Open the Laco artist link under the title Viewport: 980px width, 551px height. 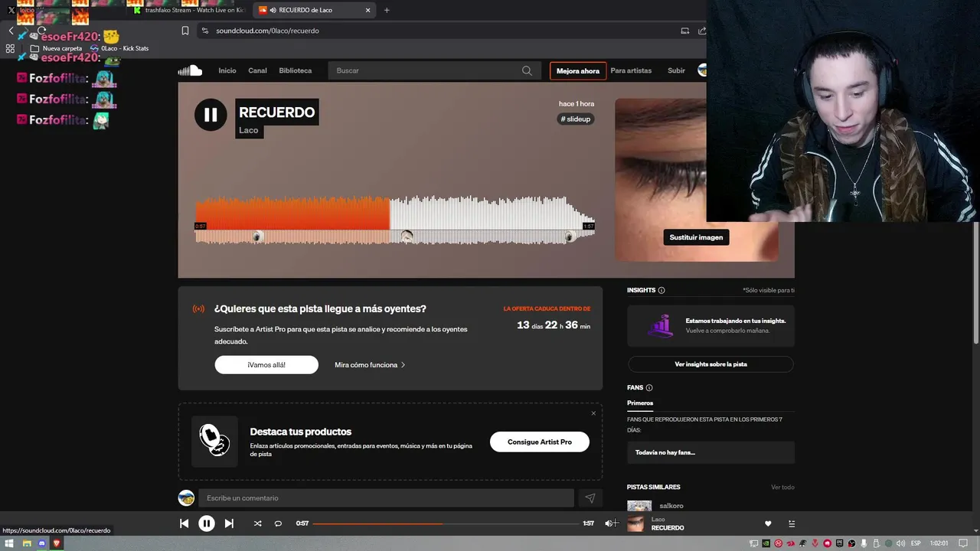249,130
